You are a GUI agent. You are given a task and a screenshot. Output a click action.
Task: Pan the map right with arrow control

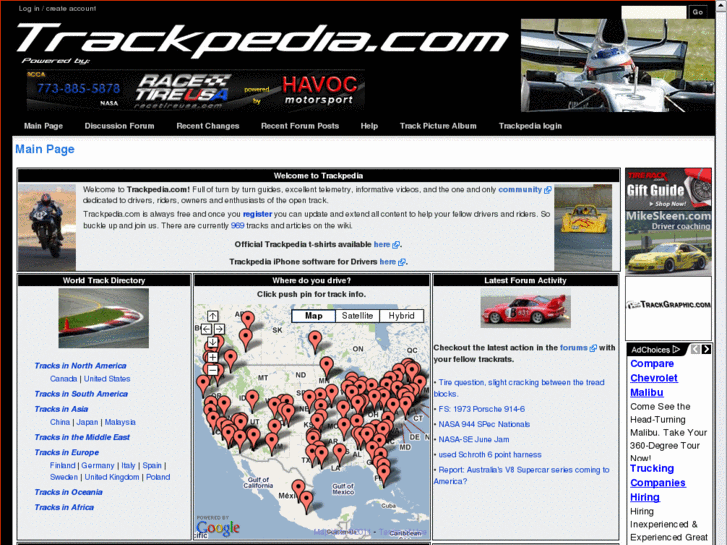pyautogui.click(x=219, y=329)
